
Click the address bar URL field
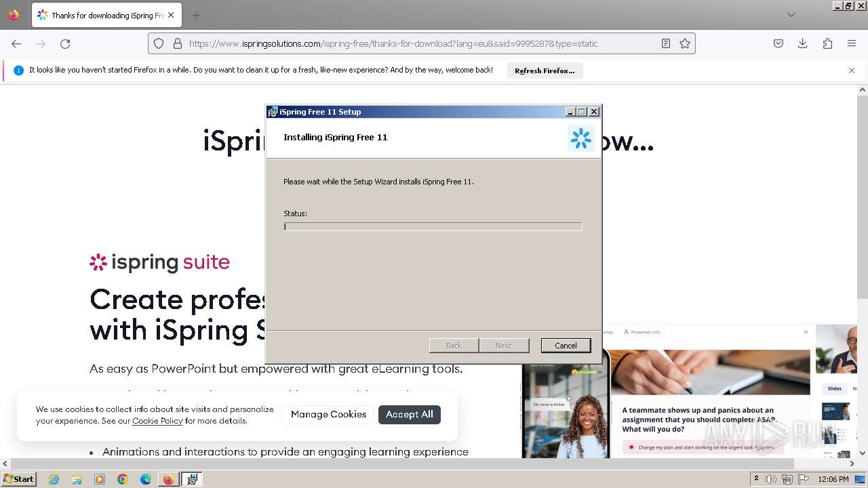point(420,43)
